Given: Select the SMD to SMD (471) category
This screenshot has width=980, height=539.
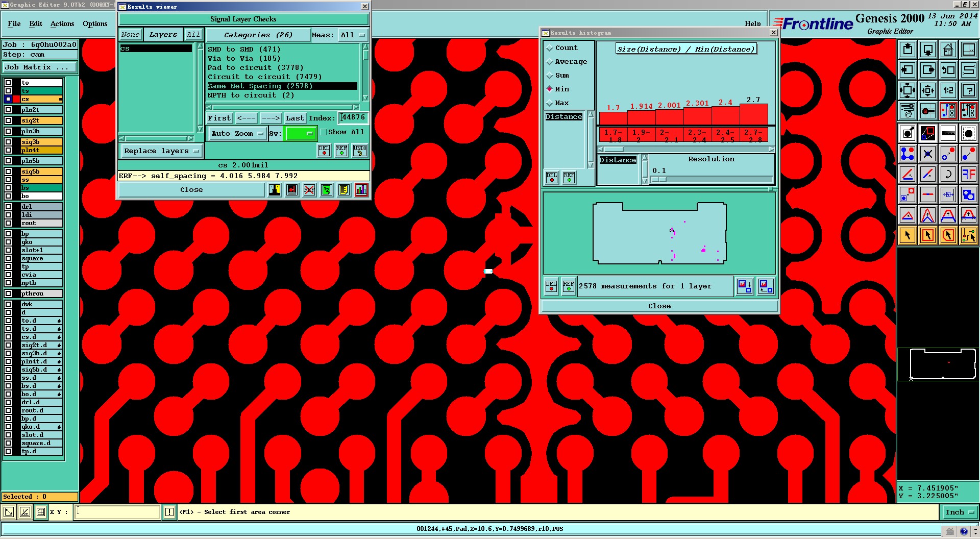Looking at the screenshot, I should 282,50.
